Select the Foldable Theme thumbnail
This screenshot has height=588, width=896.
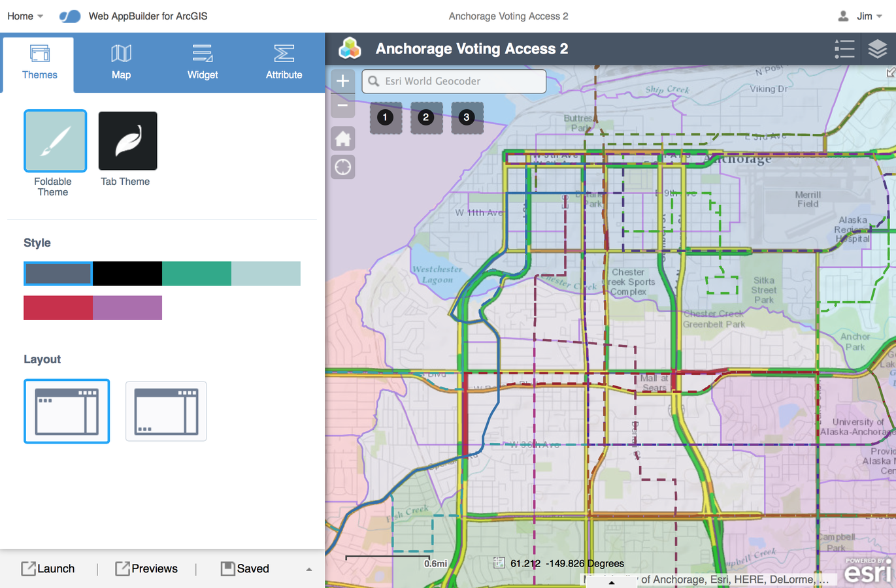(x=56, y=141)
